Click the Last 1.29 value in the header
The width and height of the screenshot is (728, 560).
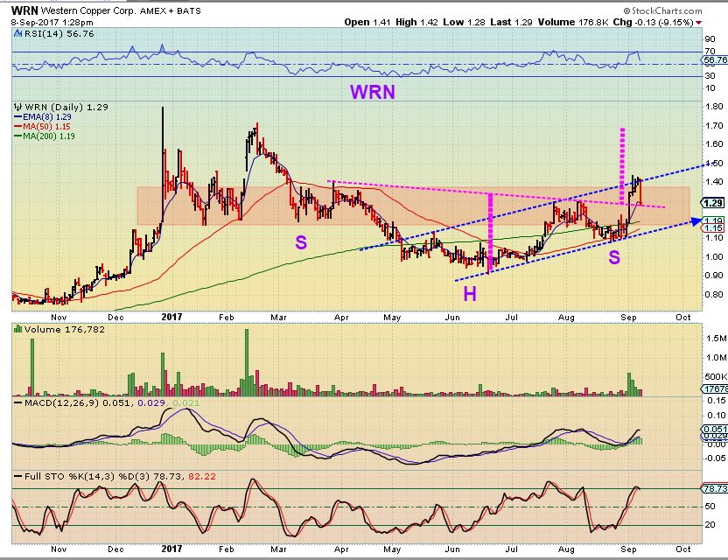click(511, 22)
